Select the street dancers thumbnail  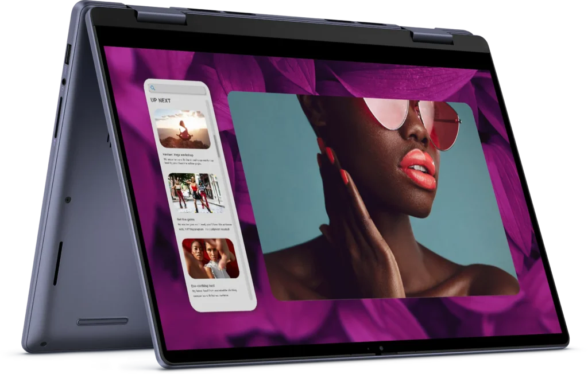[195, 194]
